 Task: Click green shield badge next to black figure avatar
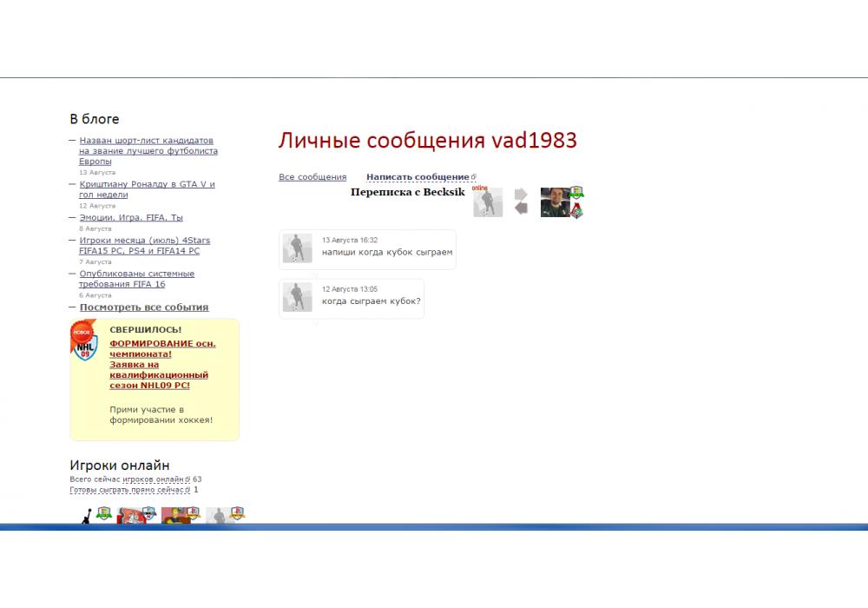point(104,512)
